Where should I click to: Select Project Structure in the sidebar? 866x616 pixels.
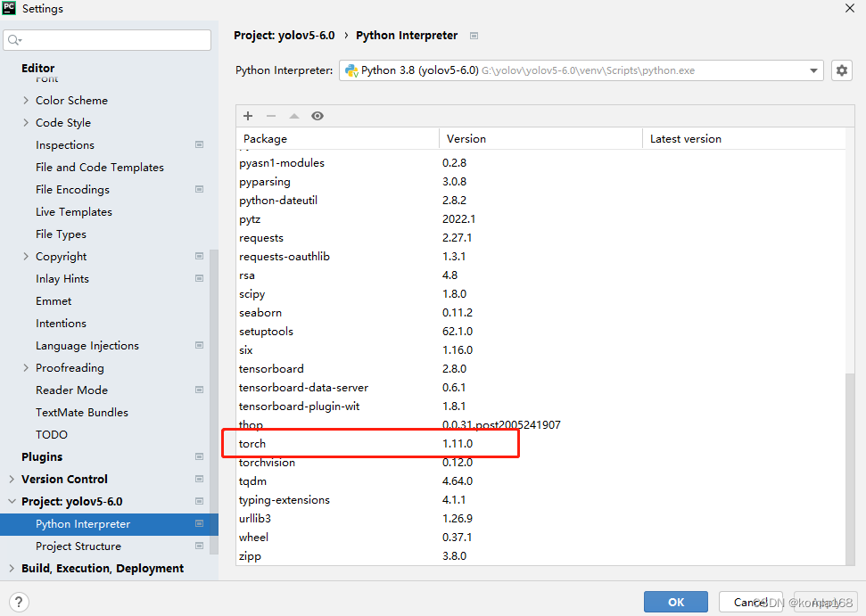(78, 546)
